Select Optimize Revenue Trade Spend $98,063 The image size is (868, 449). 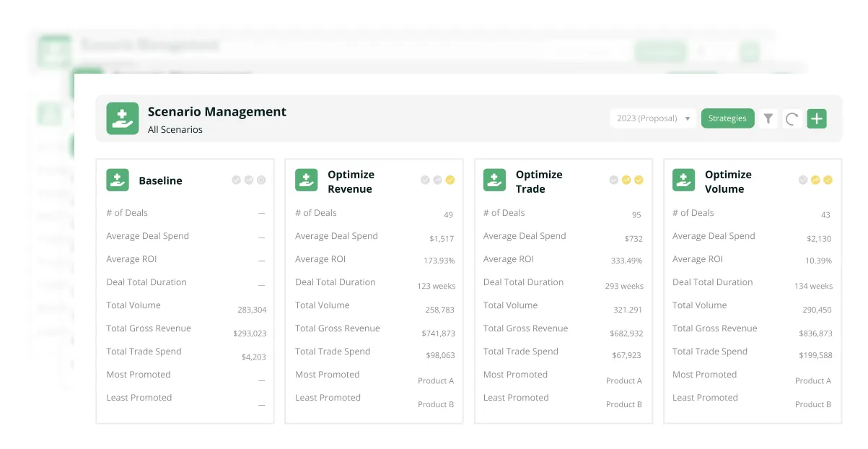pos(440,355)
